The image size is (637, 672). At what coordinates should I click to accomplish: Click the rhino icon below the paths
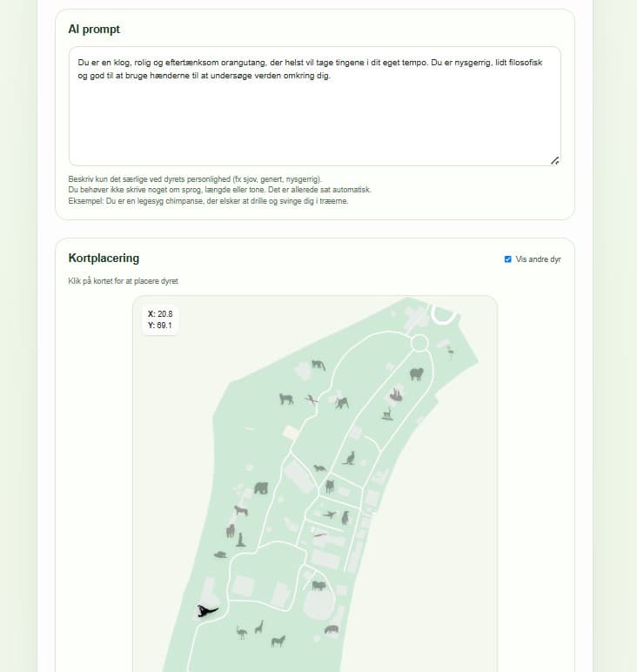point(332,629)
